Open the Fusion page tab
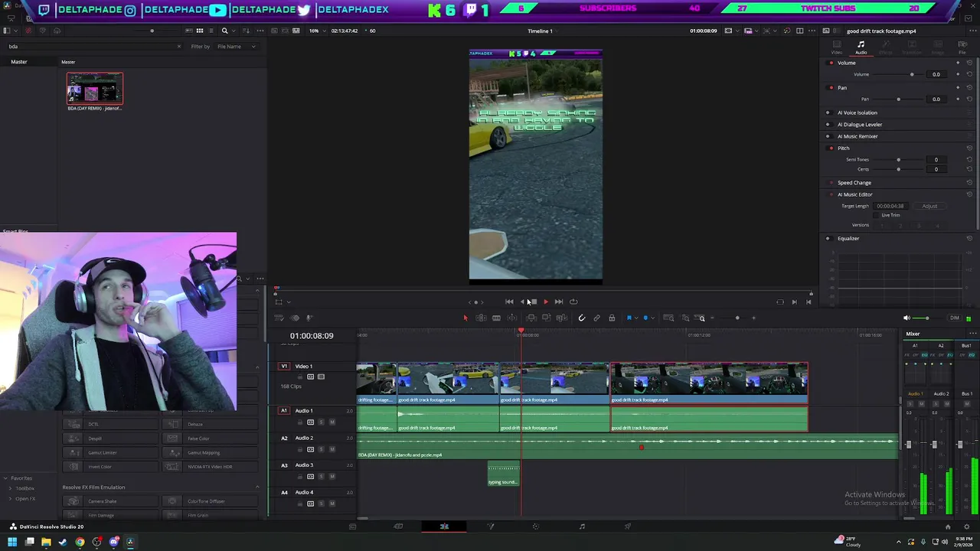This screenshot has width=980, height=551. (x=491, y=527)
